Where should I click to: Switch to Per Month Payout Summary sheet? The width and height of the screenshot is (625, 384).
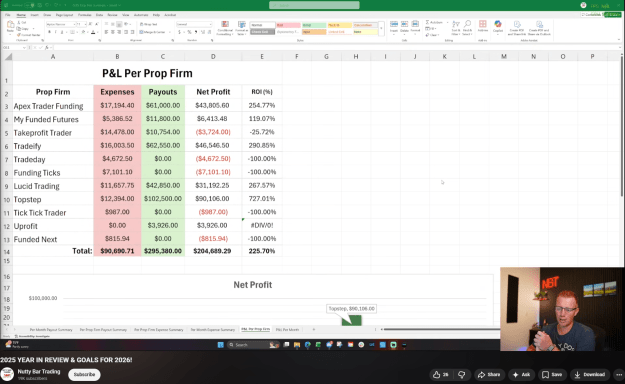pyautogui.click(x=51, y=330)
